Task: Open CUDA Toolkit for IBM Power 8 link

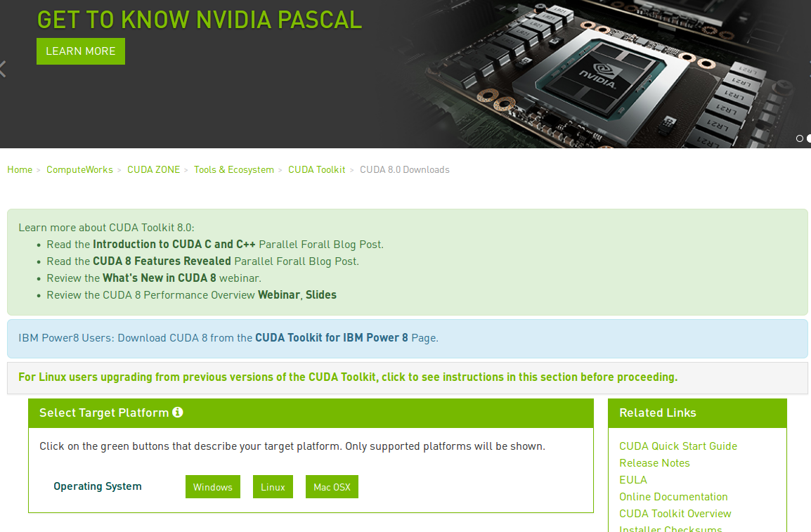Action: 332,337
